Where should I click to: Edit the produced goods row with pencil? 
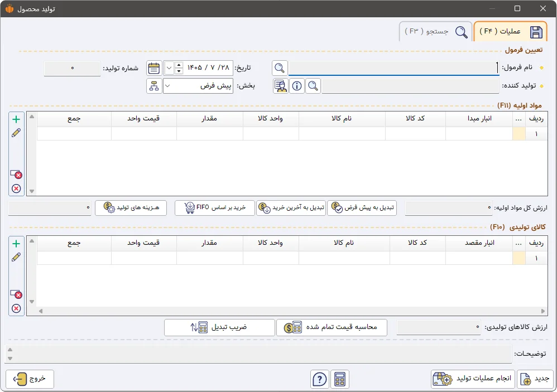coord(16,257)
